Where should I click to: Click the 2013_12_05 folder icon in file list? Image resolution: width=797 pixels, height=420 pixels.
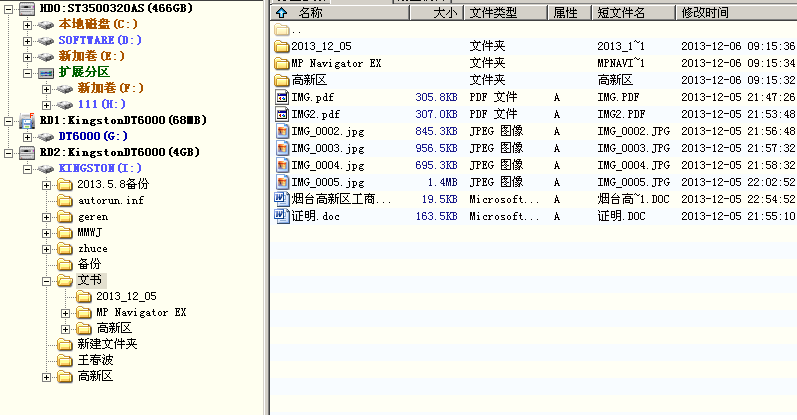281,46
